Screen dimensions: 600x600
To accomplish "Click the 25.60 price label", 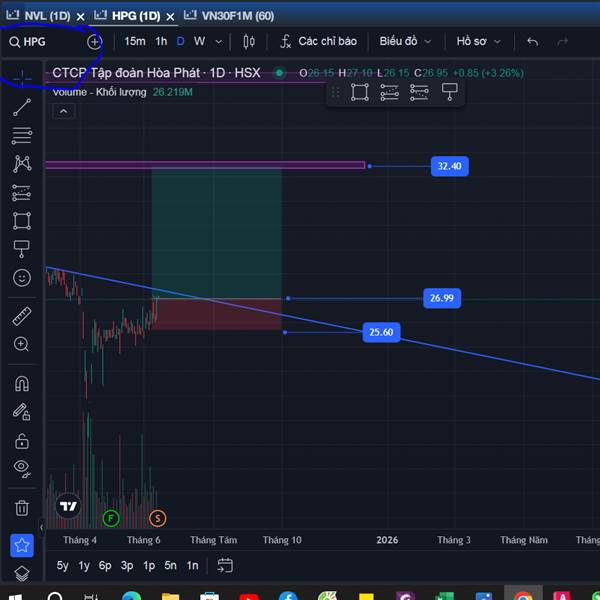I will point(382,332).
